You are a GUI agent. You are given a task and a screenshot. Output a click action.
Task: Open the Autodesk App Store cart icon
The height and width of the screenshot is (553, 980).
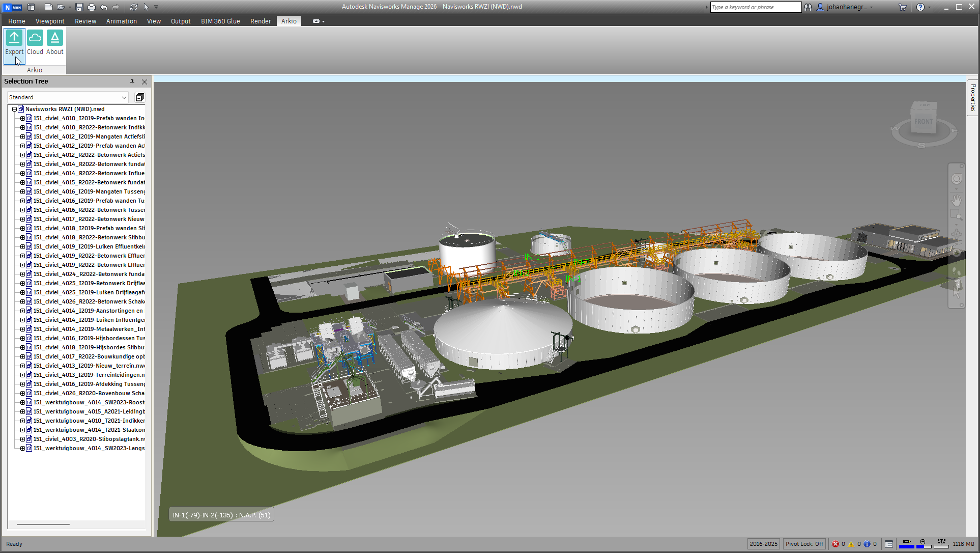pos(902,7)
